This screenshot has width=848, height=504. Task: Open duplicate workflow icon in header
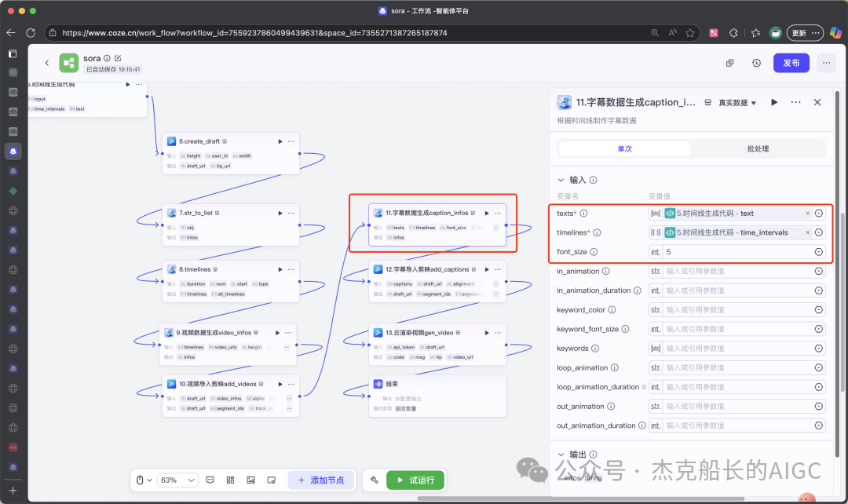(729, 63)
